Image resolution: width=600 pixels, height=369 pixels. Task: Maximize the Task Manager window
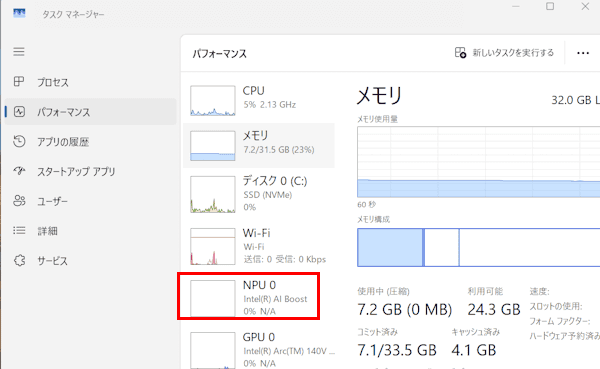(x=550, y=6)
